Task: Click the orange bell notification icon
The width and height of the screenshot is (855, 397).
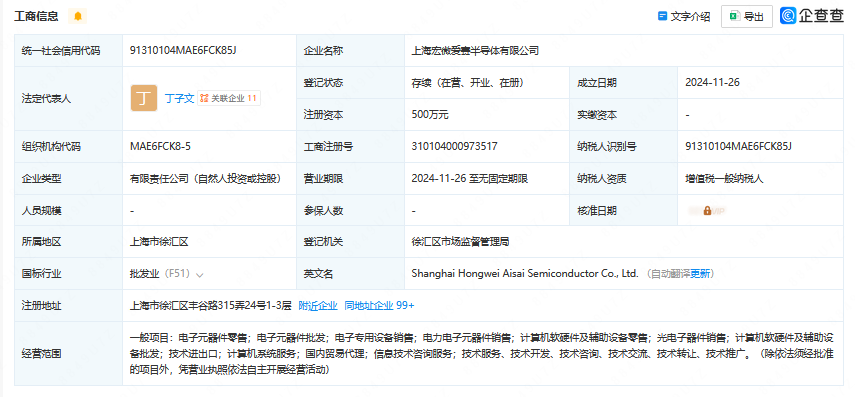Action: [77, 16]
